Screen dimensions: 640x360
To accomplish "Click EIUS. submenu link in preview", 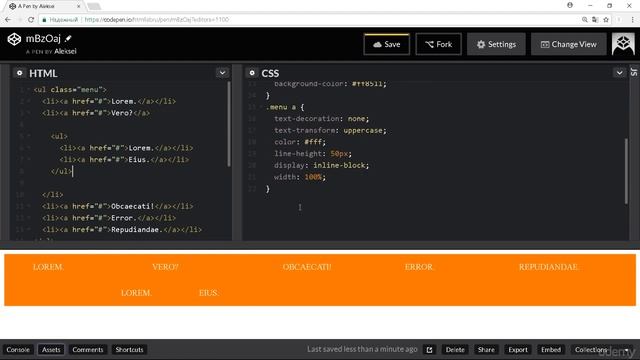I will click(x=209, y=293).
